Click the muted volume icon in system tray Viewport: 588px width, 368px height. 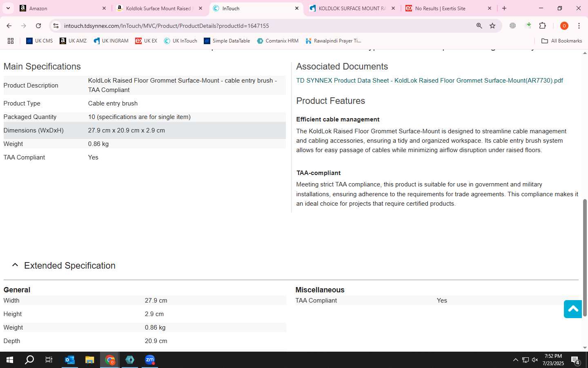point(535,360)
